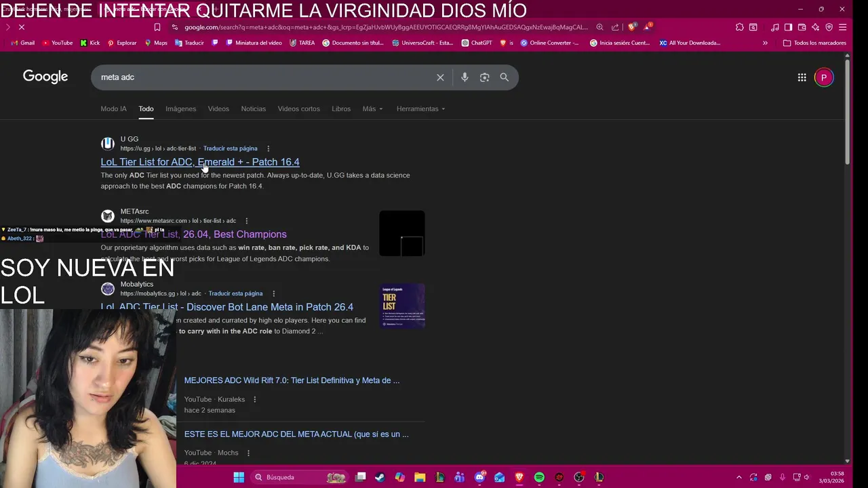Stop loading the page
The image size is (868, 488).
(22, 27)
